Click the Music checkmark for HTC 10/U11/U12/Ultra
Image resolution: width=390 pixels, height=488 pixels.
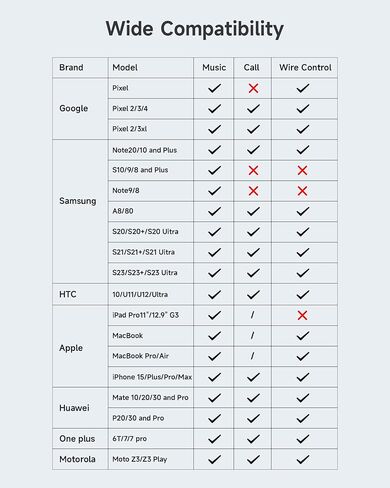pos(214,294)
